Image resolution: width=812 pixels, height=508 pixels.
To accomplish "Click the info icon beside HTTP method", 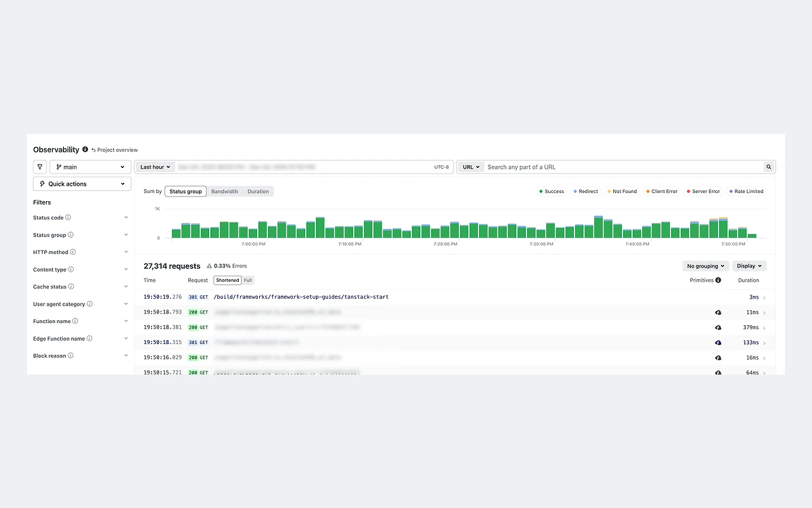I will pyautogui.click(x=73, y=252).
